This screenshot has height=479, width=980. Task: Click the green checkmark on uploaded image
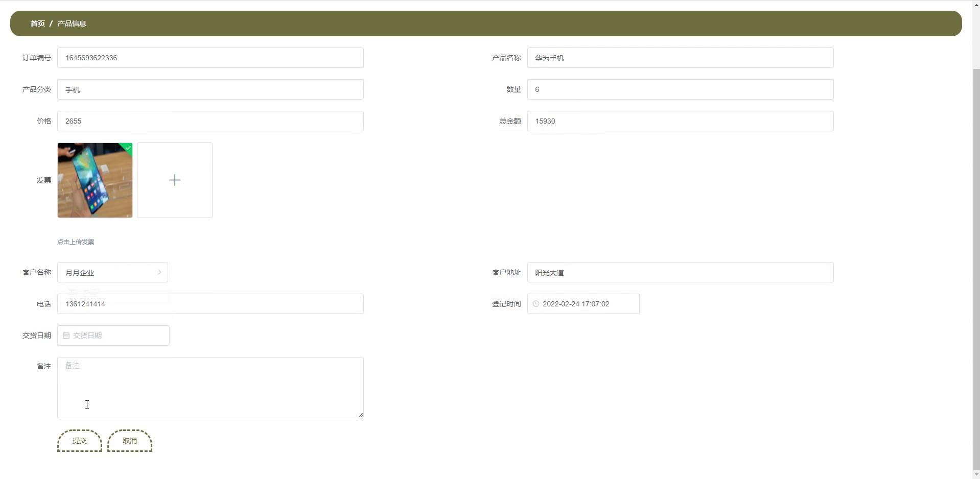[128, 148]
